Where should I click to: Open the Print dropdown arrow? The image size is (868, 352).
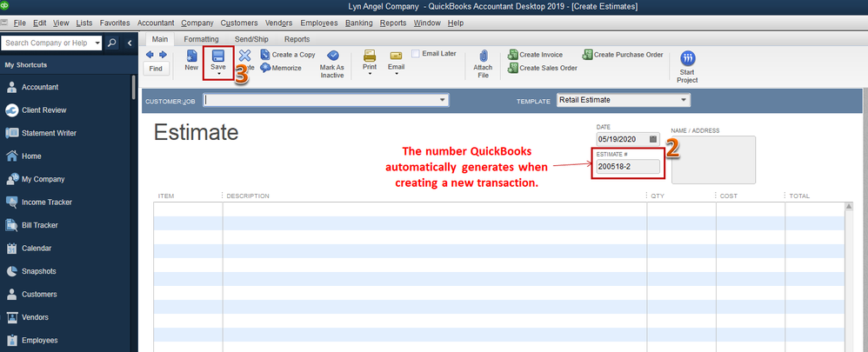pos(370,74)
